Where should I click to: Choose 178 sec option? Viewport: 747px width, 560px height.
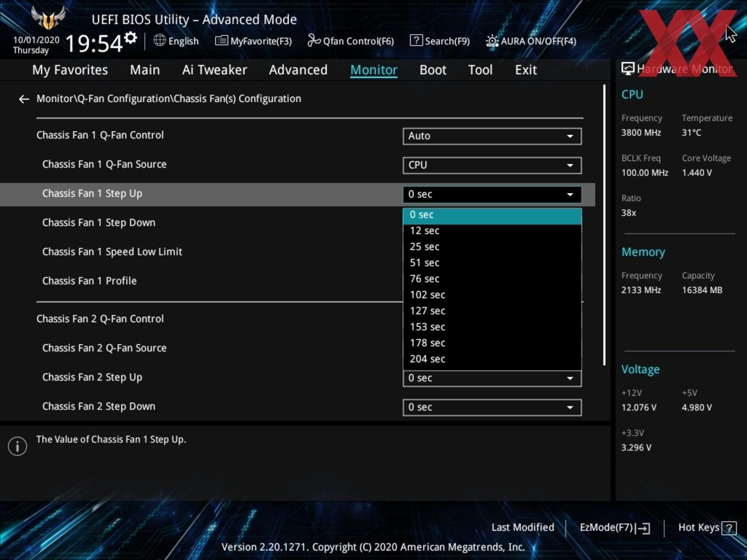click(492, 343)
